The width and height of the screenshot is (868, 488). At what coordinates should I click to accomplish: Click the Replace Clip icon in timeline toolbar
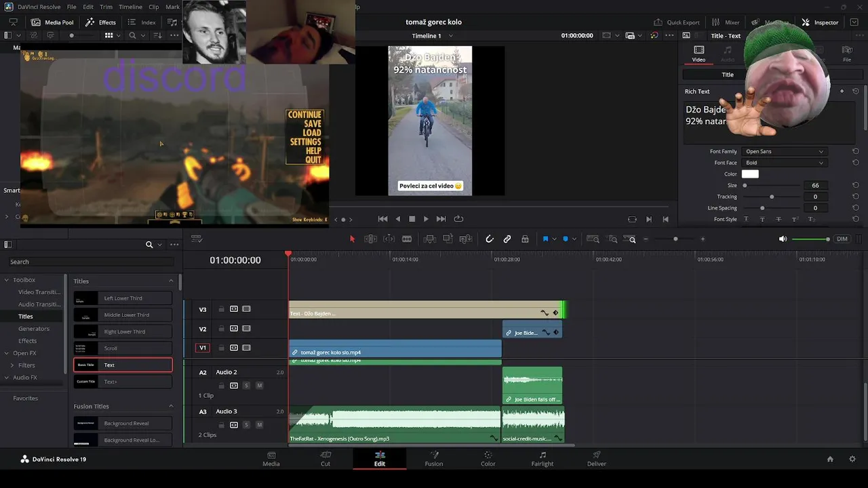pyautogui.click(x=466, y=239)
